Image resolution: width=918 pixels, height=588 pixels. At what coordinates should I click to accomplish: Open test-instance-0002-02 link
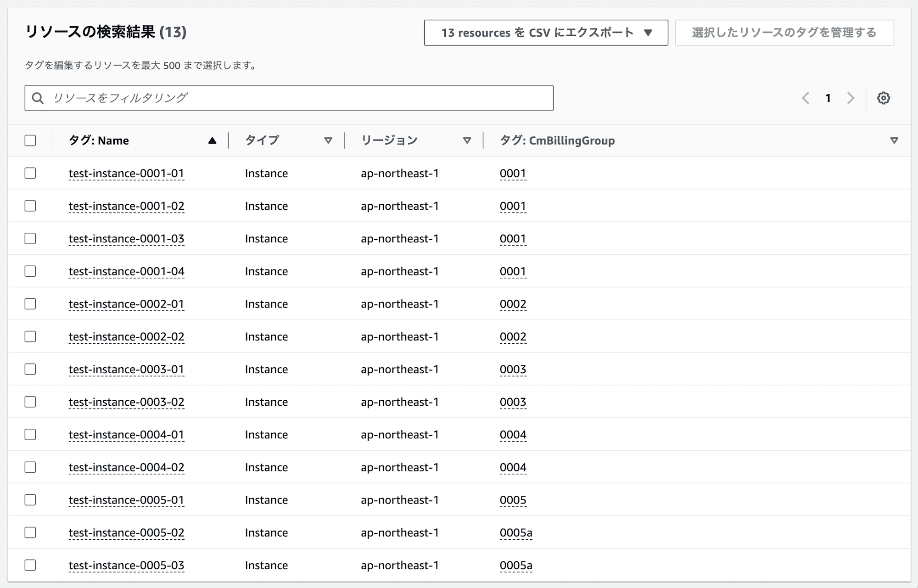(126, 336)
